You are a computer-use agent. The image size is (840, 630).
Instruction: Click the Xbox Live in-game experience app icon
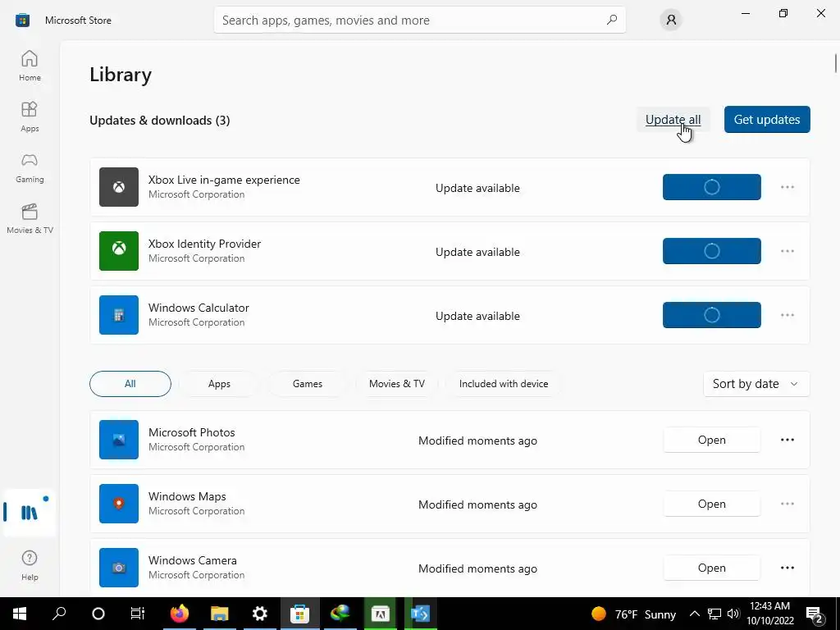coord(119,187)
